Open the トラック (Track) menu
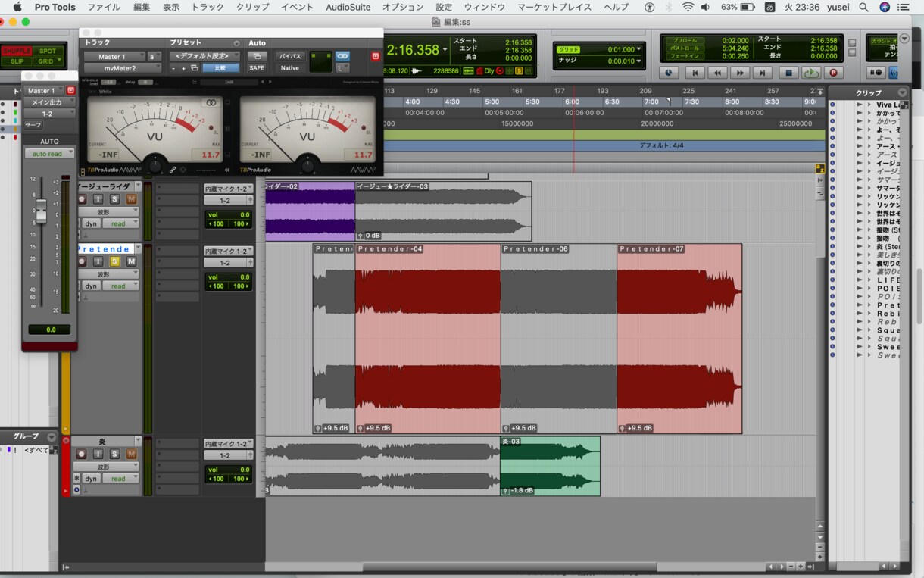This screenshot has width=924, height=578. coord(208,7)
